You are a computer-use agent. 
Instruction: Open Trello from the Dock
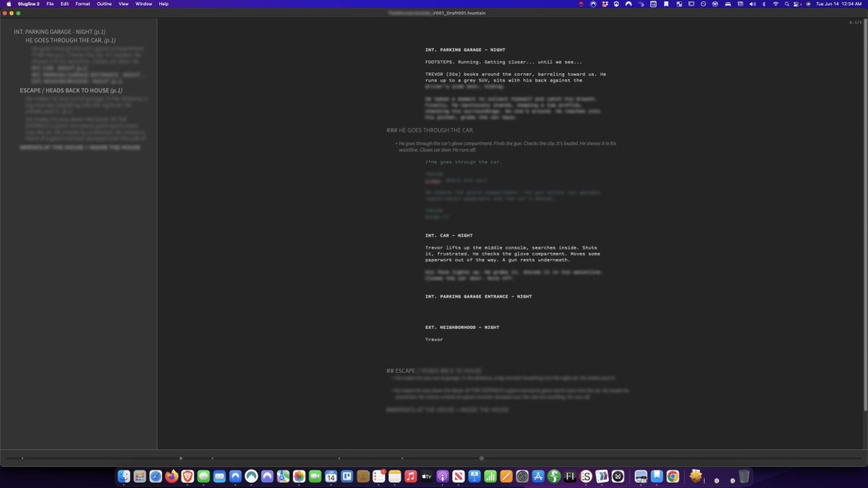347,476
